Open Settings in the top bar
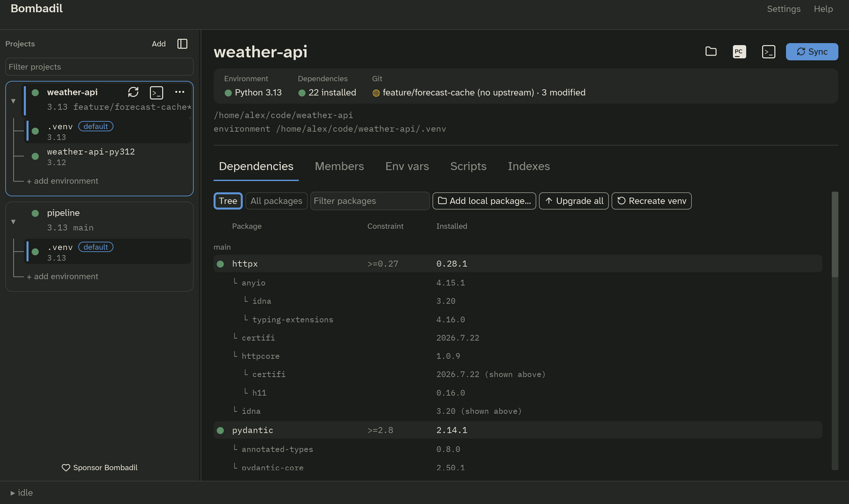The image size is (849, 504). [784, 9]
